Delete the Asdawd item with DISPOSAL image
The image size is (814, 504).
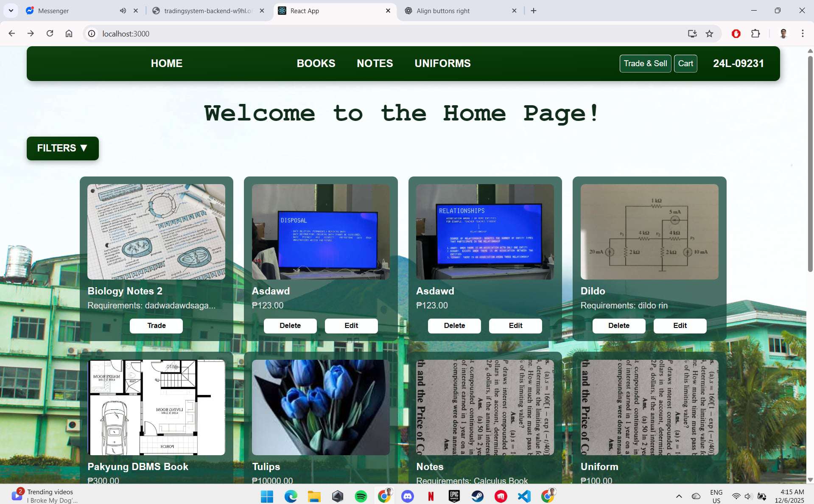coord(290,325)
